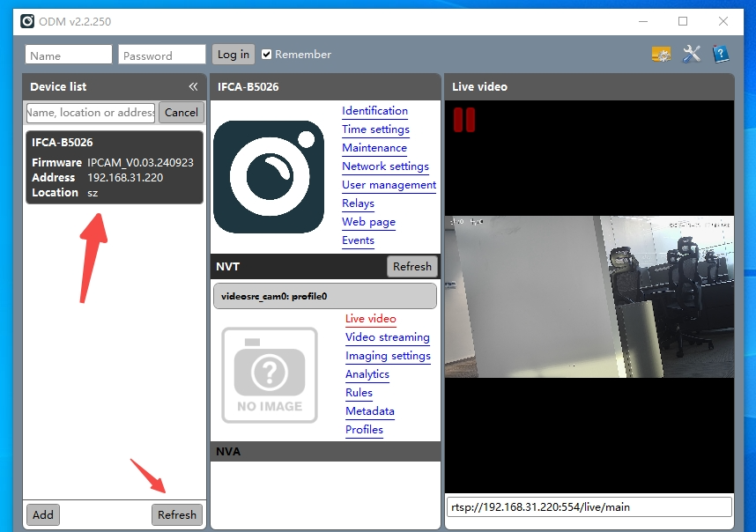This screenshot has height=532, width=756.
Task: Click the large camera device image
Action: [x=269, y=177]
